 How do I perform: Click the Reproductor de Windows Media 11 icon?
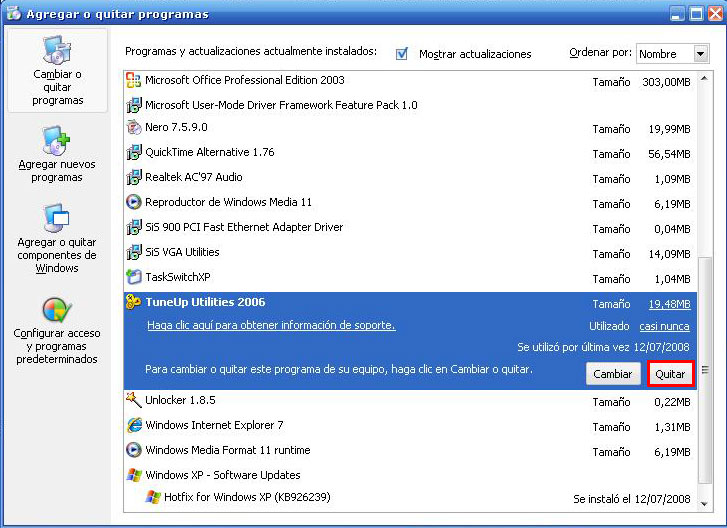pos(134,202)
